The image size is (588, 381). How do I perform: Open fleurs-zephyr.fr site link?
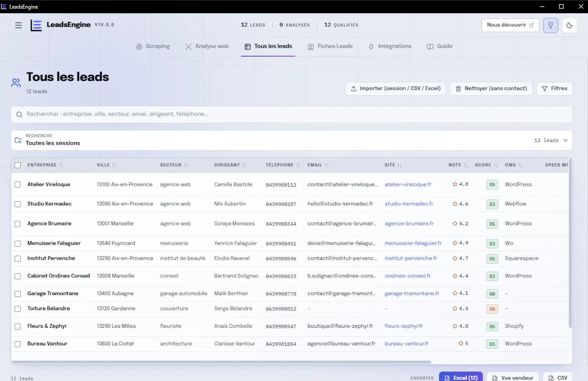(x=404, y=326)
